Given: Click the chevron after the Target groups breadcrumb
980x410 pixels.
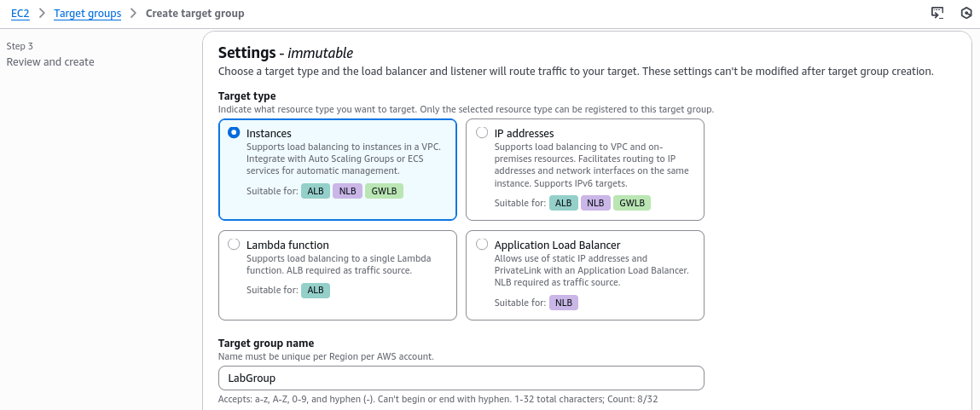Looking at the screenshot, I should point(134,14).
